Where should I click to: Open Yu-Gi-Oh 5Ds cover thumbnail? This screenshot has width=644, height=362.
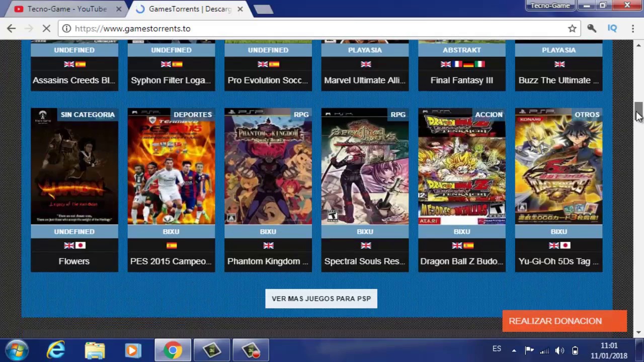coord(558,166)
